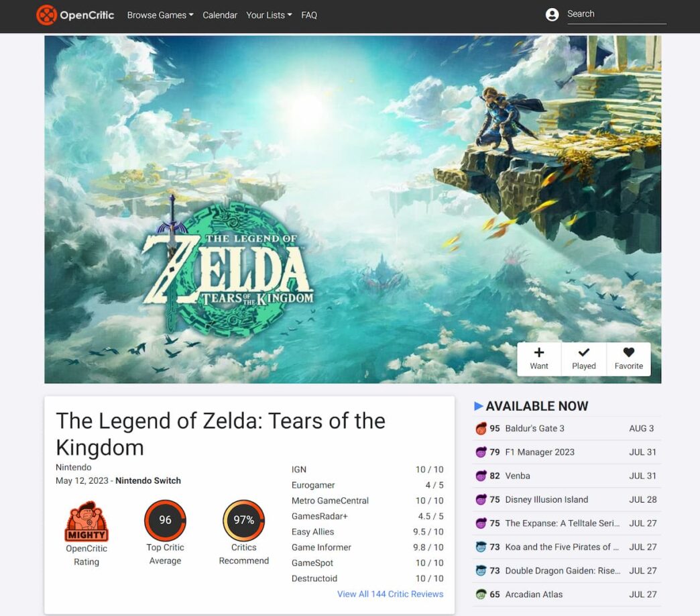Image resolution: width=700 pixels, height=616 pixels.
Task: Click the rating icon beside Baldur's Gate 3
Action: tap(481, 428)
